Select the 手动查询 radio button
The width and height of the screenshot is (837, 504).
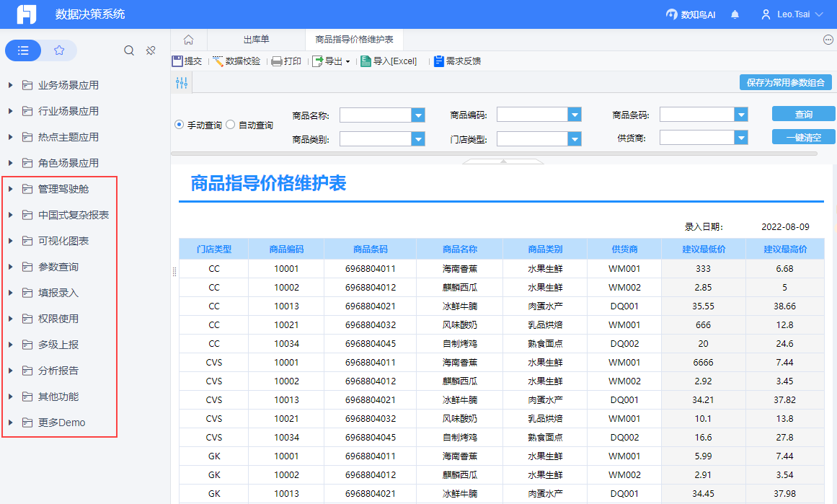pos(180,125)
